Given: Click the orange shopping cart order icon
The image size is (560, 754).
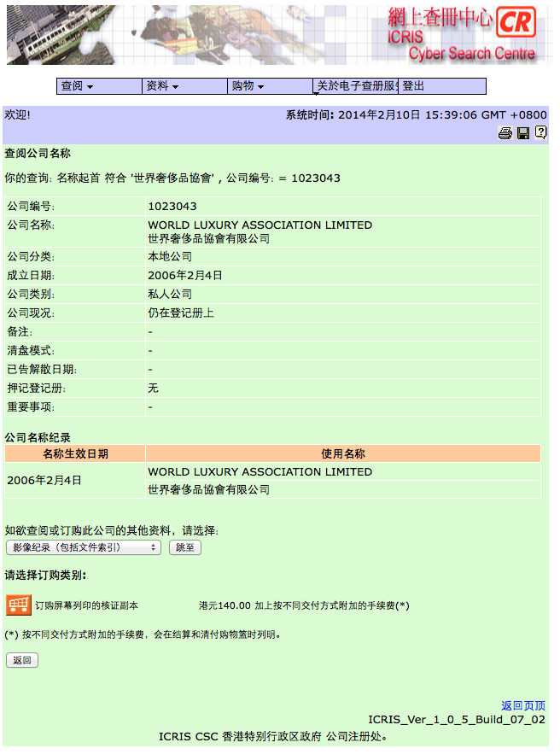Looking at the screenshot, I should [x=18, y=605].
